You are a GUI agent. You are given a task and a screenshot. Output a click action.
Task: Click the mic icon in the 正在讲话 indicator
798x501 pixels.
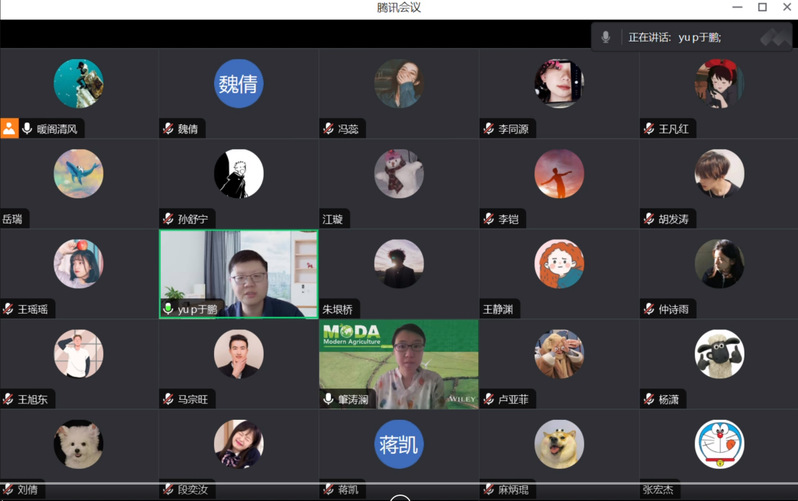(606, 37)
